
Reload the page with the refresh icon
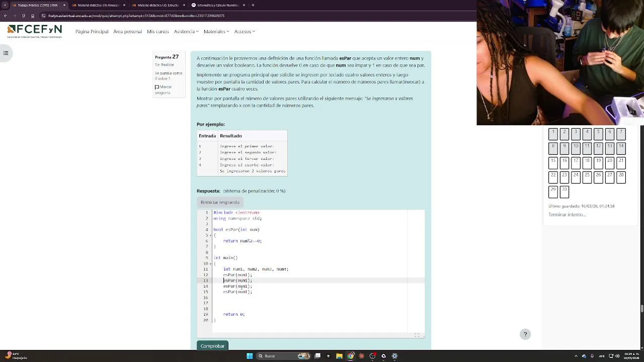[x=23, y=16]
